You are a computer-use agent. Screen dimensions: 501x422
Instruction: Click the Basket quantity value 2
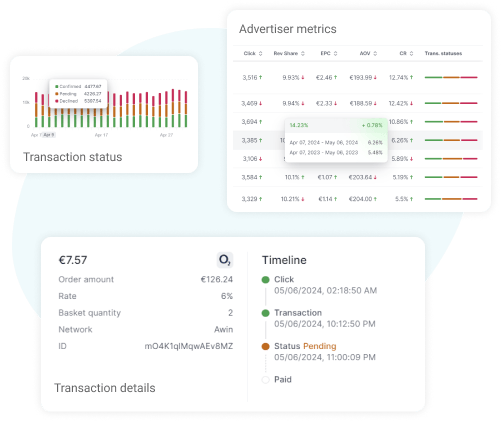pyautogui.click(x=230, y=313)
